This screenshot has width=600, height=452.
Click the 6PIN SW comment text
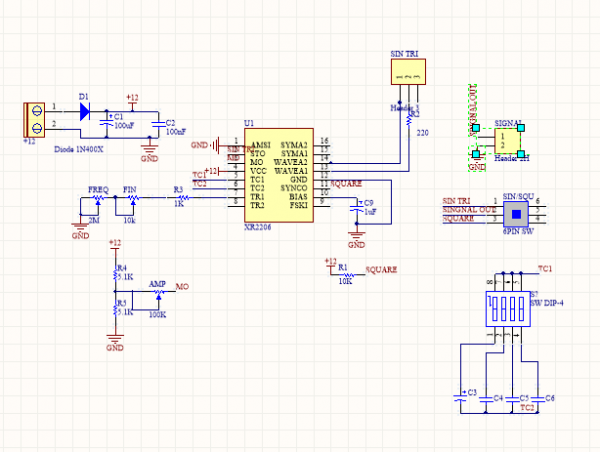(x=518, y=231)
